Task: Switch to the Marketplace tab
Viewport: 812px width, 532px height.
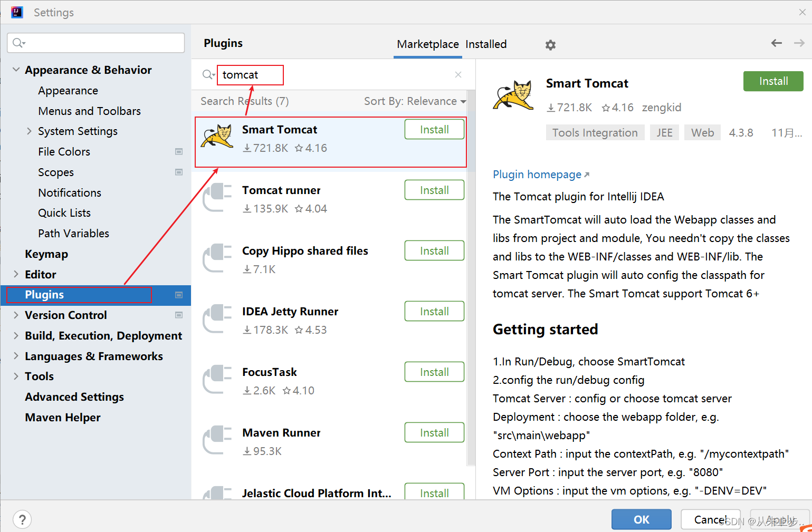Action: pyautogui.click(x=428, y=44)
